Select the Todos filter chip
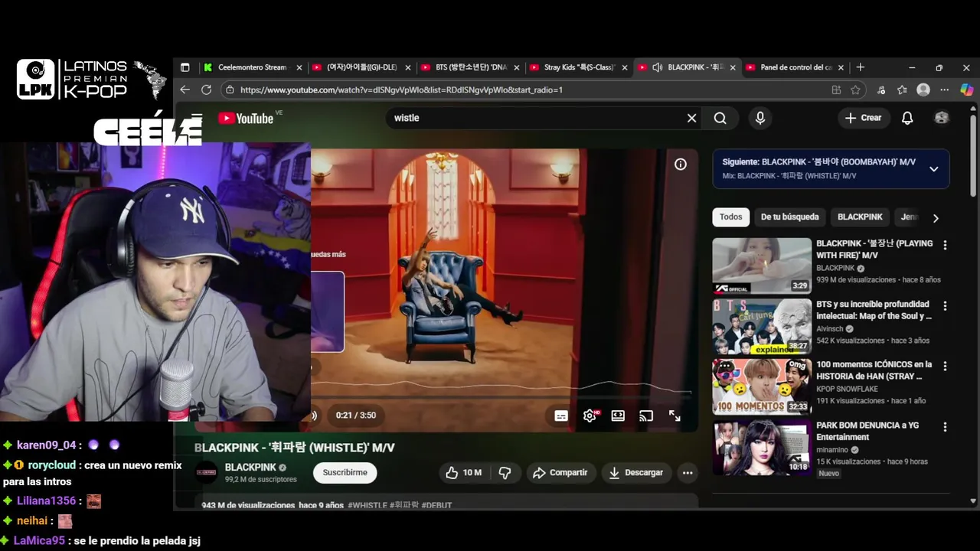 pyautogui.click(x=730, y=217)
